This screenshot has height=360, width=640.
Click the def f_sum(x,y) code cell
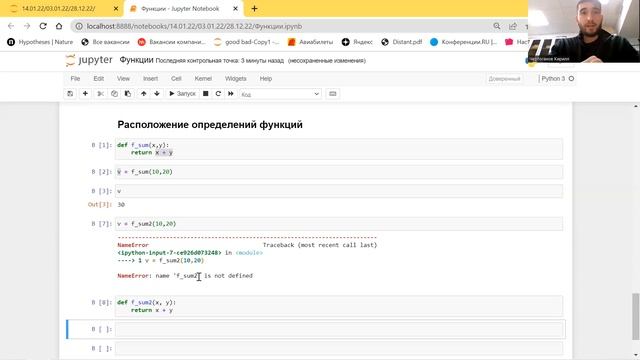point(339,149)
